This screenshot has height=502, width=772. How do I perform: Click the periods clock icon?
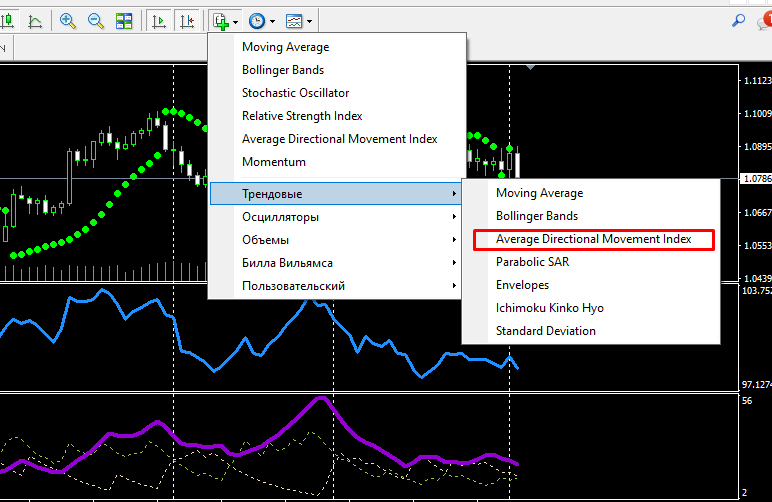tap(257, 21)
